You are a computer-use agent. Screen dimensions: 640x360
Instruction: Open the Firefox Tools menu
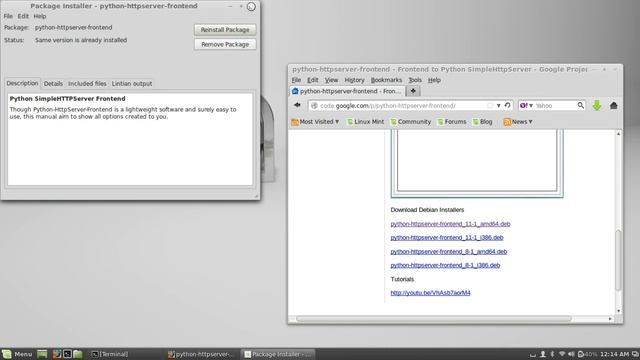click(x=415, y=80)
